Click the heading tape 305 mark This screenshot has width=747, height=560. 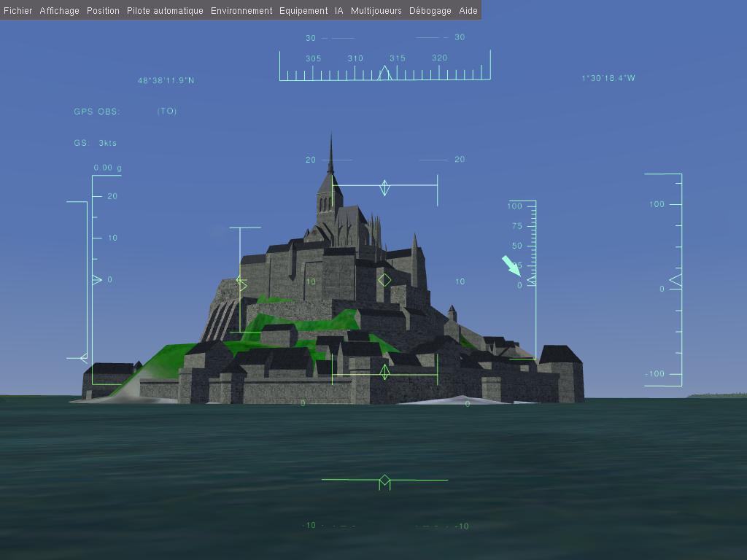pyautogui.click(x=314, y=58)
